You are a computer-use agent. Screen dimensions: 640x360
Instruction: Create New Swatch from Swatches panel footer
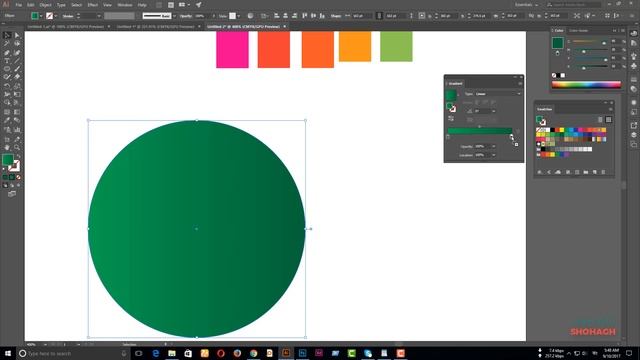coord(595,172)
